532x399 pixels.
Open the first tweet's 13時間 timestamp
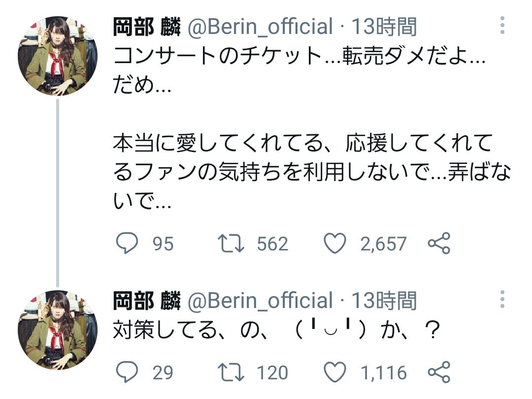tap(384, 26)
